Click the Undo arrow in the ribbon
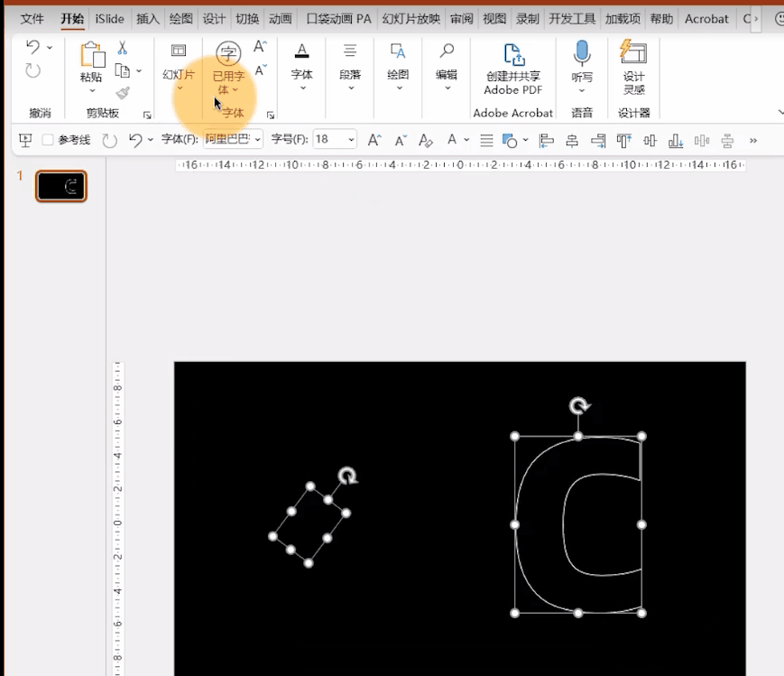 click(x=33, y=47)
